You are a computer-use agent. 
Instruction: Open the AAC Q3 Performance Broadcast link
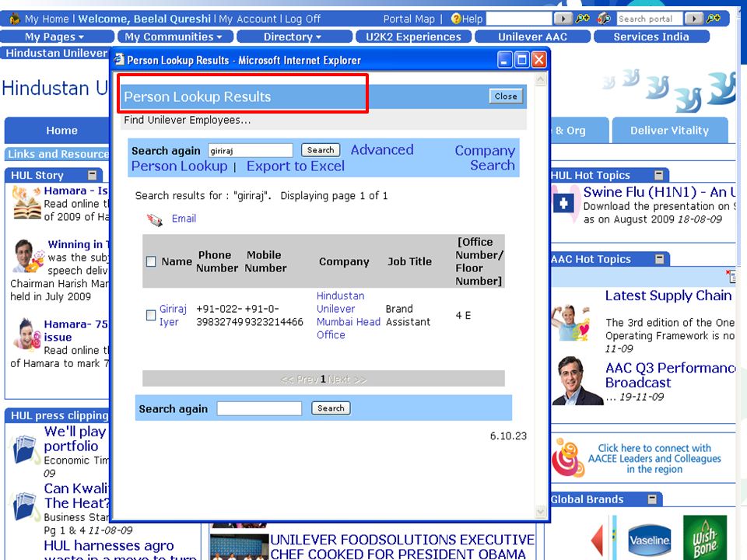click(x=670, y=375)
